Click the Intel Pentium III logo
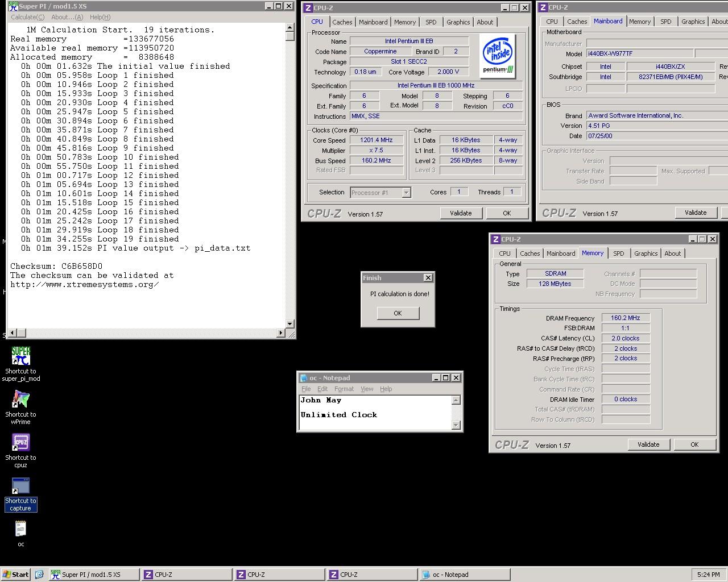Screen dimensions: 728x582 [x=498, y=56]
